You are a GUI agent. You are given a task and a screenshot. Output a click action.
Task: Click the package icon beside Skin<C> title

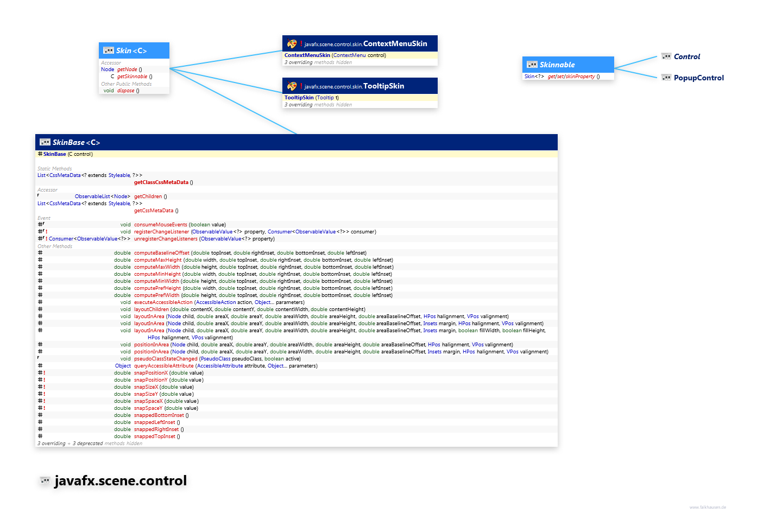click(x=108, y=50)
